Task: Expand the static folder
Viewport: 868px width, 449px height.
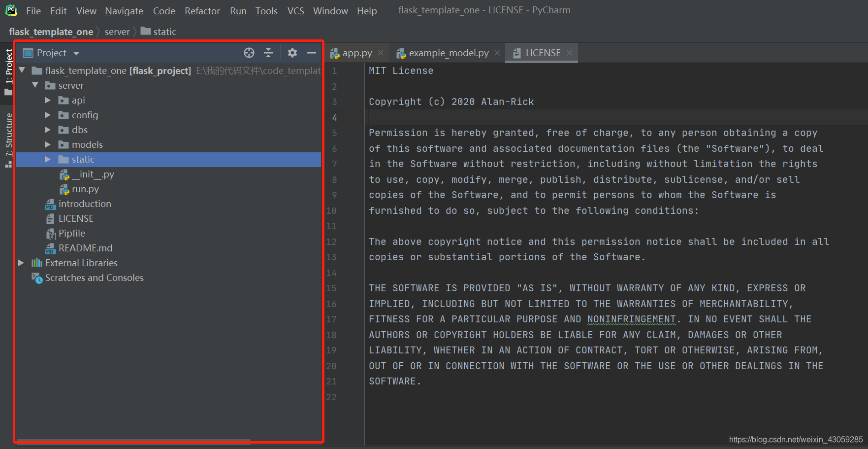Action: pos(48,160)
